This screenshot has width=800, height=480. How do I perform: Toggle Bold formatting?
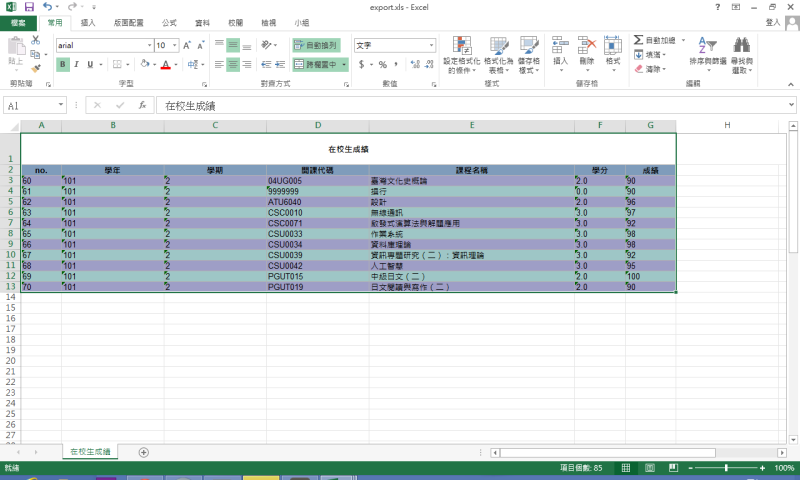pyautogui.click(x=63, y=64)
